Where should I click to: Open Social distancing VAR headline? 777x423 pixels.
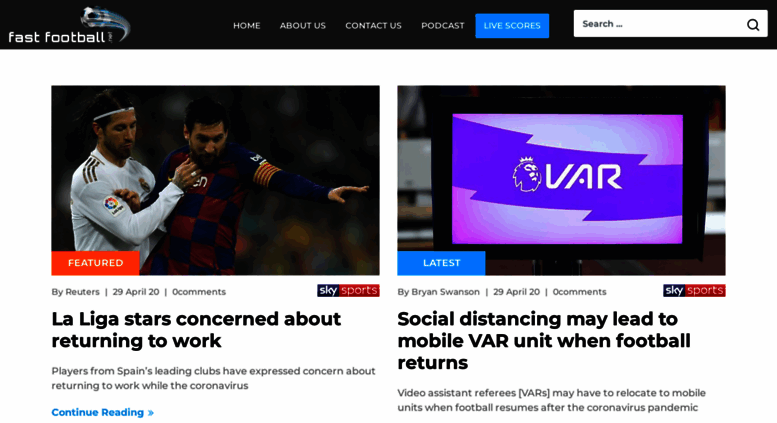pyautogui.click(x=544, y=341)
